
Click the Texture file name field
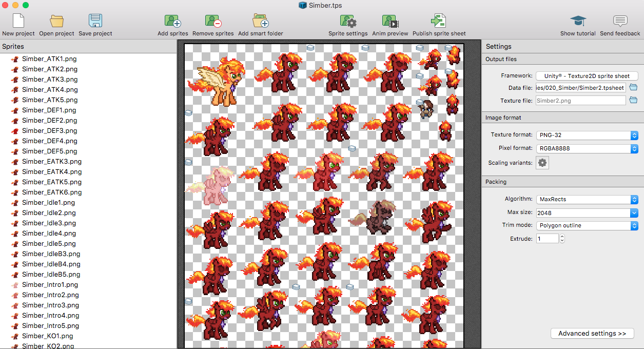581,101
